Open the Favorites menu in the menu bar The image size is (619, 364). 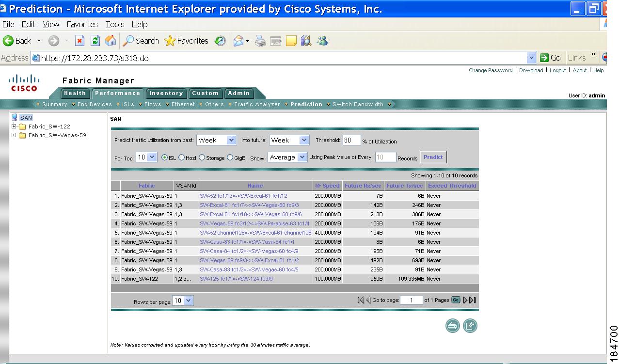tap(82, 24)
